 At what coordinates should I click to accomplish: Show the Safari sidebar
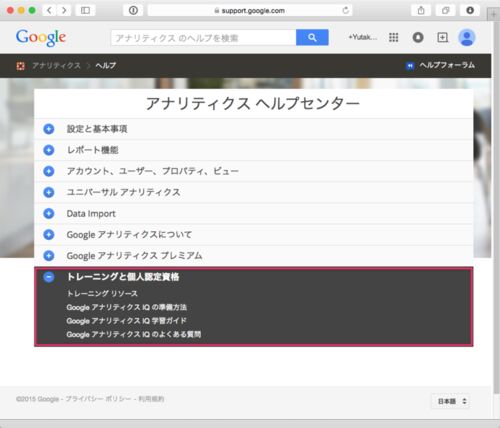coord(85,10)
